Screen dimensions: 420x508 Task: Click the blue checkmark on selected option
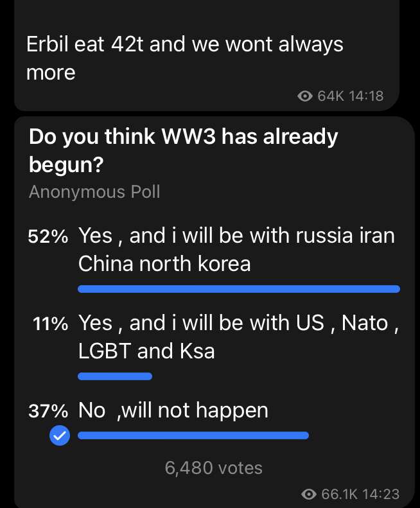[60, 435]
